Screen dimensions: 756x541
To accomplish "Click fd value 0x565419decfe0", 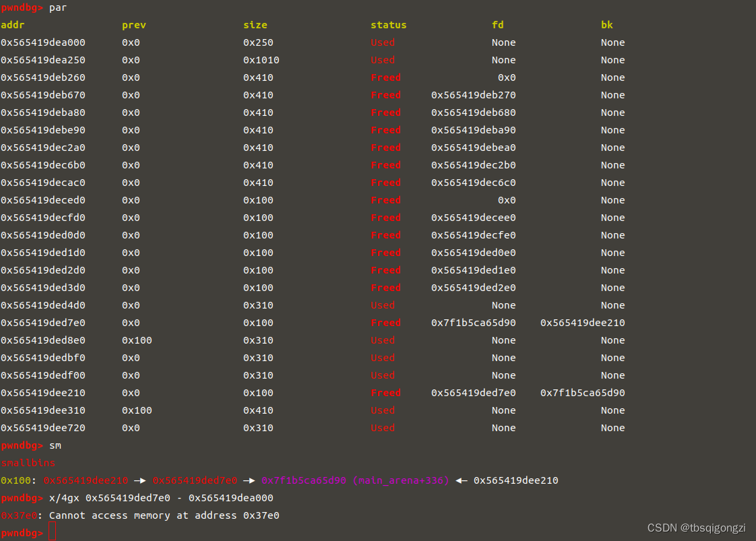I will click(x=474, y=235).
